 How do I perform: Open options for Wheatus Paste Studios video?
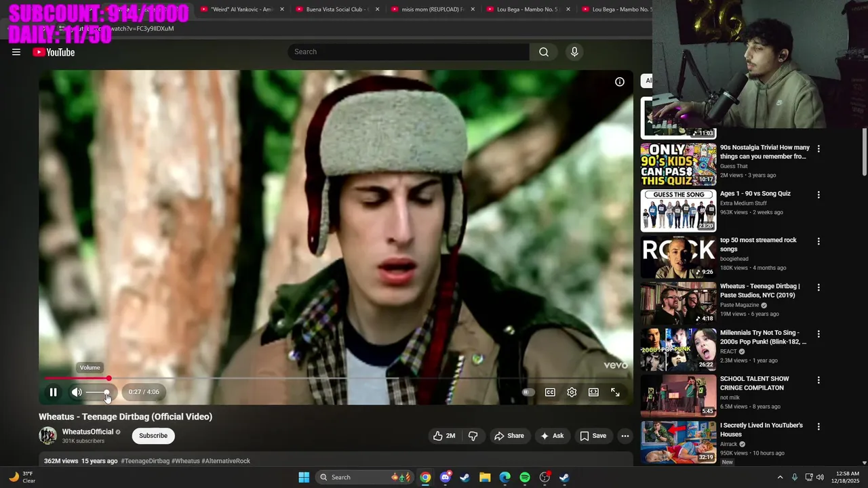tap(818, 287)
